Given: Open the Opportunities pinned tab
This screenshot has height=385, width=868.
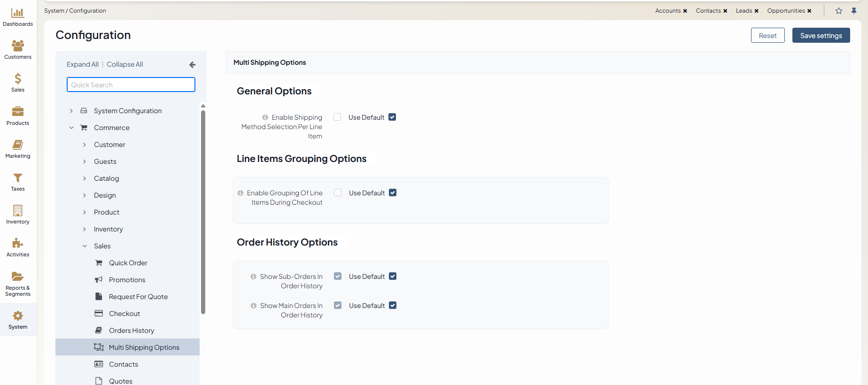Looking at the screenshot, I should pyautogui.click(x=786, y=11).
